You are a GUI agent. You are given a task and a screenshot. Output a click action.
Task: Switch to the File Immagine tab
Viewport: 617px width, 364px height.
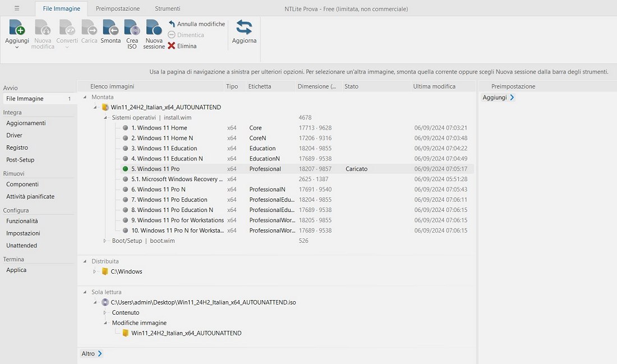(x=61, y=8)
